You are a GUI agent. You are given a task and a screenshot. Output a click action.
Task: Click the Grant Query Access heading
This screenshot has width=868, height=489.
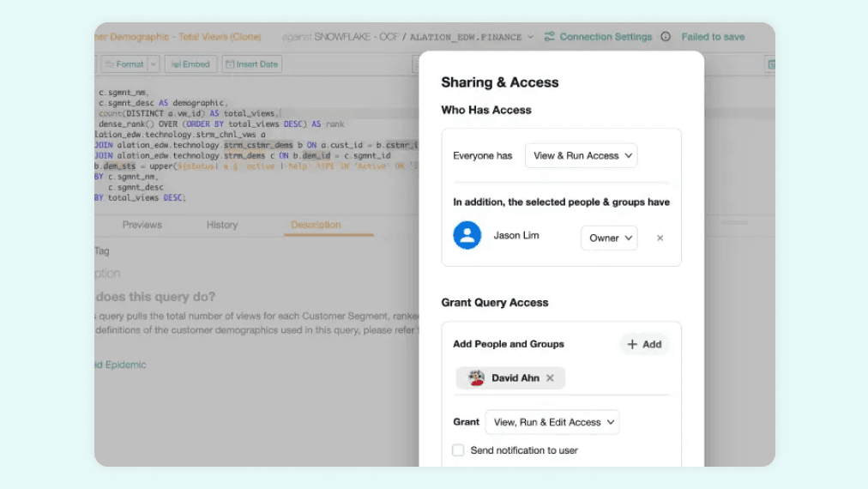[x=495, y=302]
